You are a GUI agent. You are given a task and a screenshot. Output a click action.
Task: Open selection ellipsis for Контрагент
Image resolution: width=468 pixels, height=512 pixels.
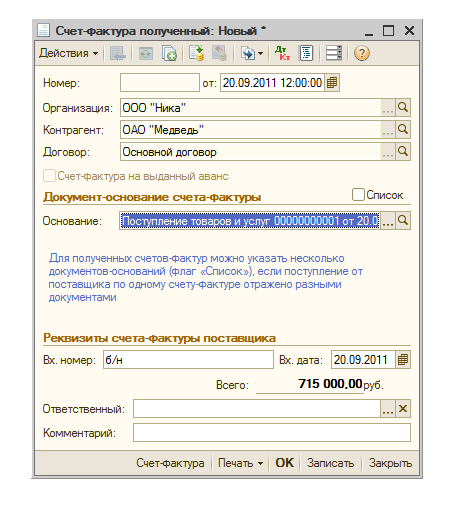tap(388, 130)
